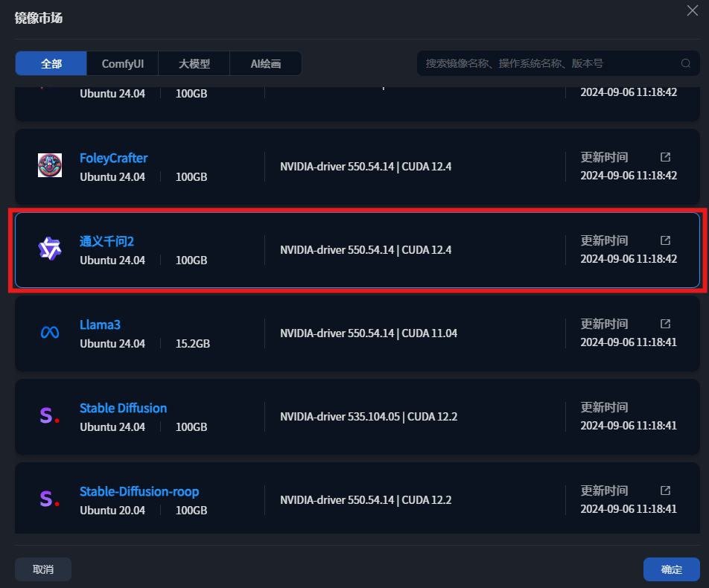This screenshot has height=588, width=709.
Task: Open Llama3 external link icon
Action: (666, 324)
